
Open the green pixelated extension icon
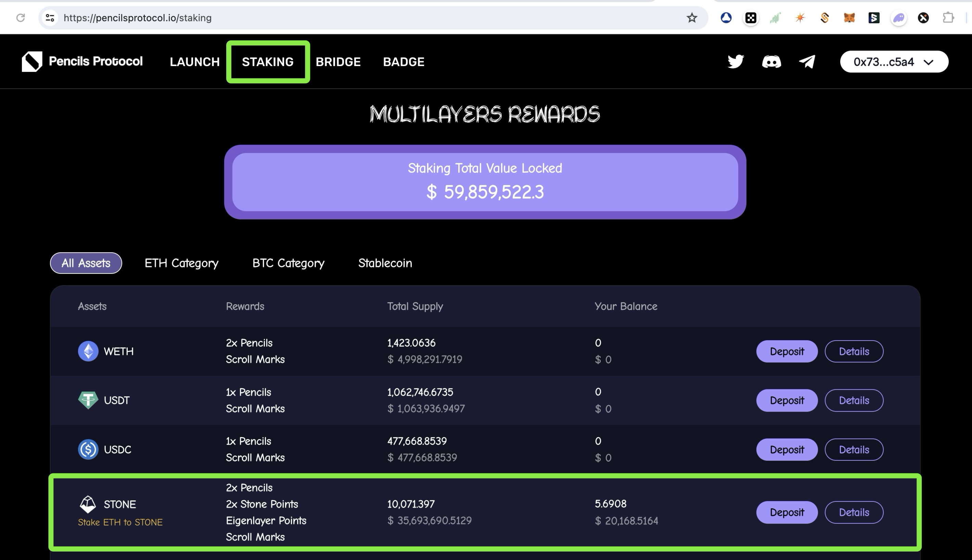click(x=775, y=18)
